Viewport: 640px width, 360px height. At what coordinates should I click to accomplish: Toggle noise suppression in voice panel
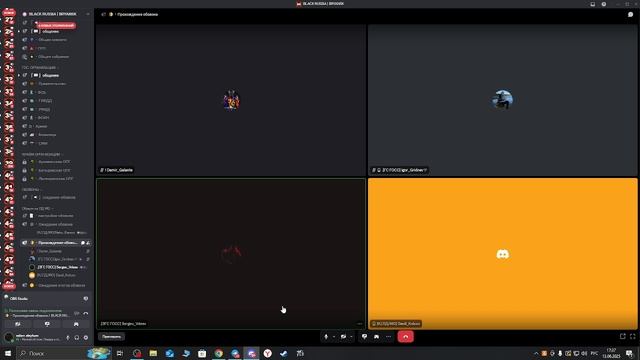[77, 313]
